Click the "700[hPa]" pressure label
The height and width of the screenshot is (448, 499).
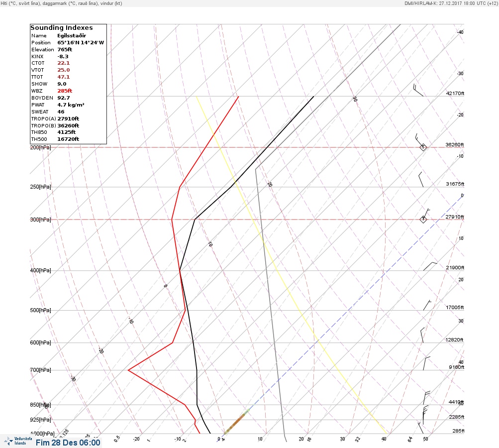pyautogui.click(x=40, y=370)
